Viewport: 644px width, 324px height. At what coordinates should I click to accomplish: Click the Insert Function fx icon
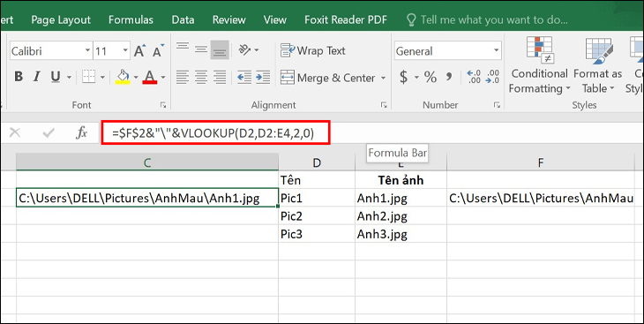pos(82,132)
